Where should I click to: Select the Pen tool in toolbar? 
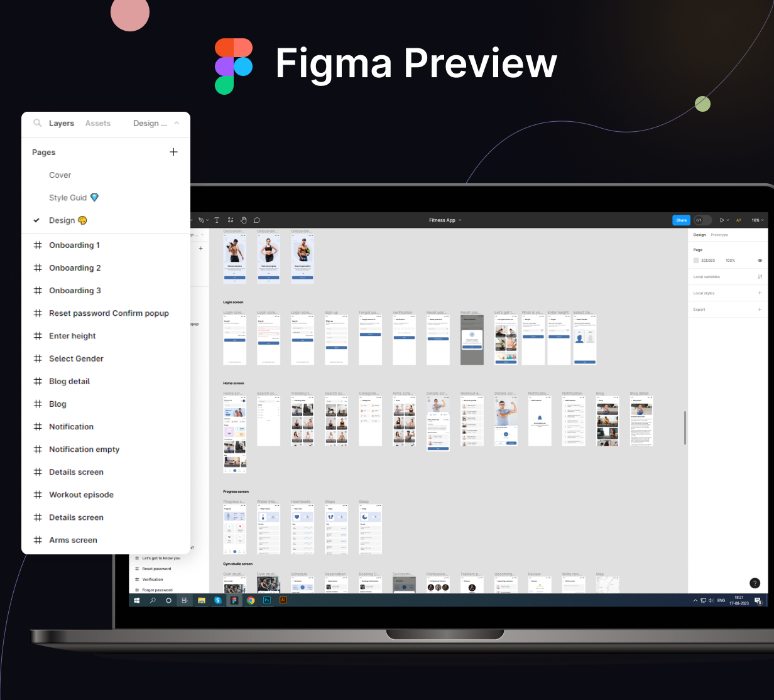click(202, 220)
